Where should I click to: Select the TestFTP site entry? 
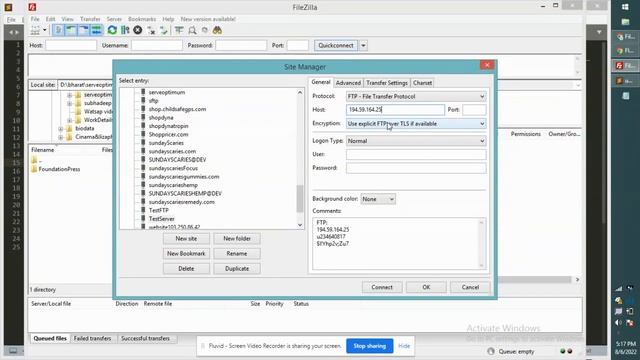pyautogui.click(x=158, y=210)
